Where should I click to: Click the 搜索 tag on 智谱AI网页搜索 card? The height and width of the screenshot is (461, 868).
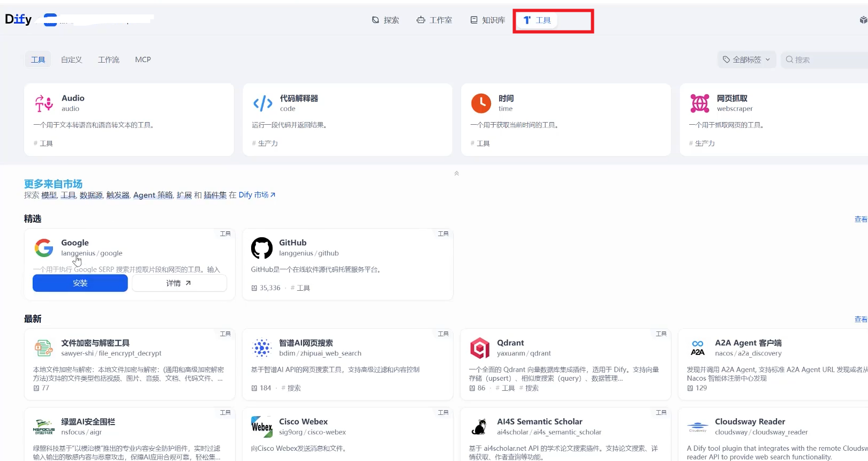[x=291, y=388]
